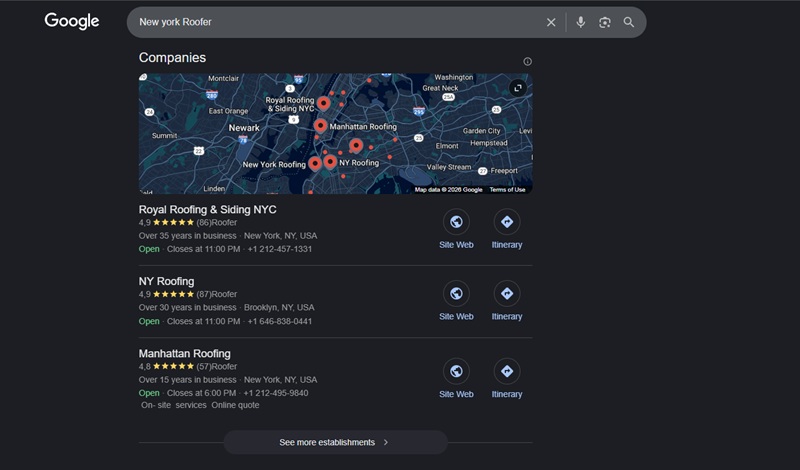Open Terms of Use on the map
800x470 pixels.
tap(507, 190)
